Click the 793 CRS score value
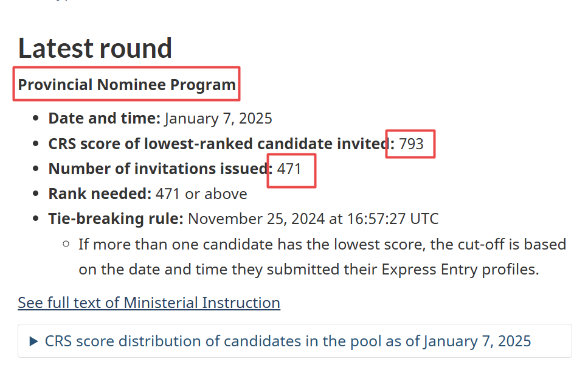588x367 pixels. pos(411,144)
